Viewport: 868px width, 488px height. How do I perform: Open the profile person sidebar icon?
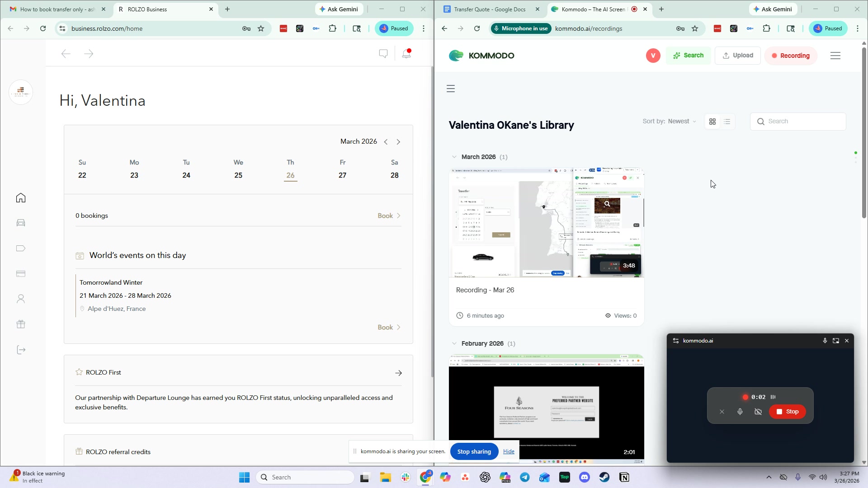point(21,299)
